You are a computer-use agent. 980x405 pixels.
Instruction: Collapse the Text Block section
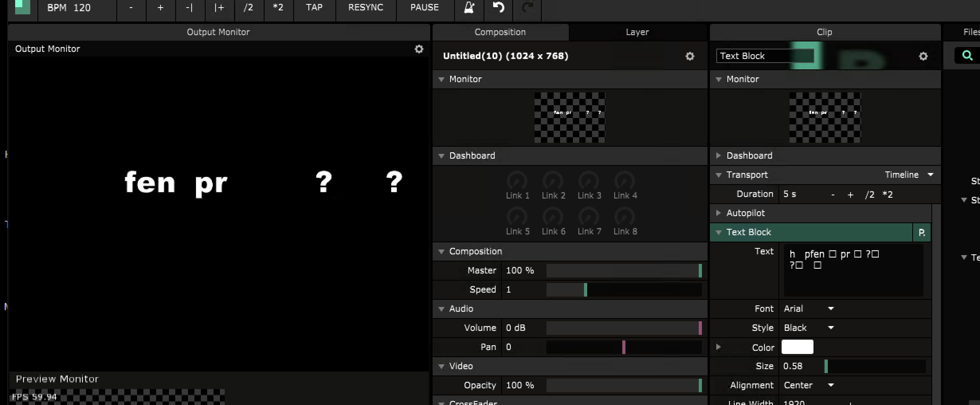coord(719,232)
